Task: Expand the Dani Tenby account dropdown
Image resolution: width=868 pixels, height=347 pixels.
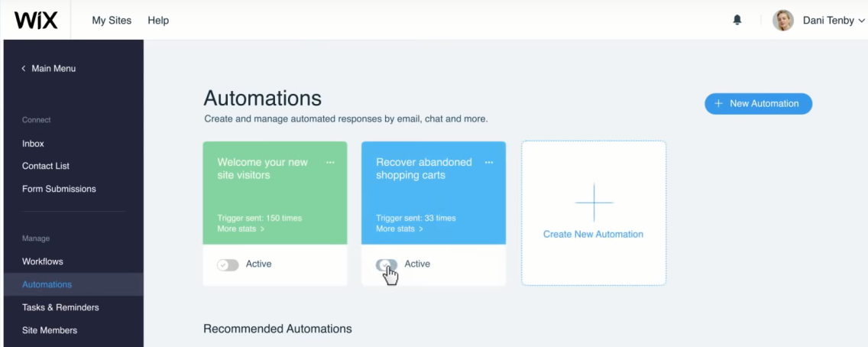Action: [x=862, y=21]
